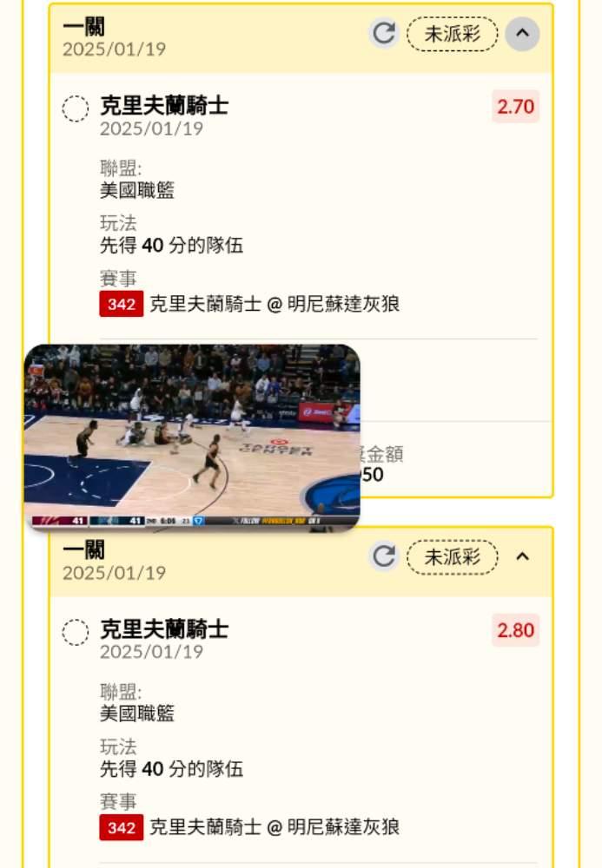This screenshot has width=602, height=868.
Task: Select dashed circle beside first 克里夫蘭騎士
Action: click(76, 108)
